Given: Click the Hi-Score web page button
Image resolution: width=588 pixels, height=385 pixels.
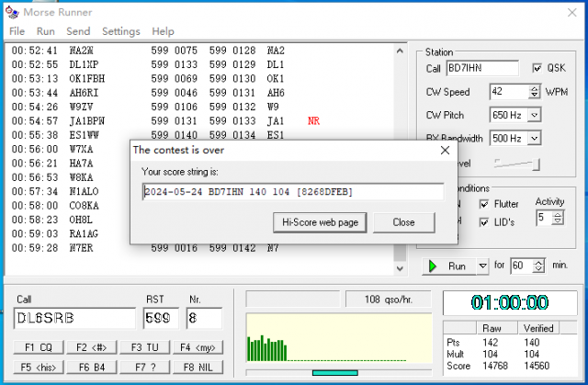Looking at the screenshot, I should (320, 222).
